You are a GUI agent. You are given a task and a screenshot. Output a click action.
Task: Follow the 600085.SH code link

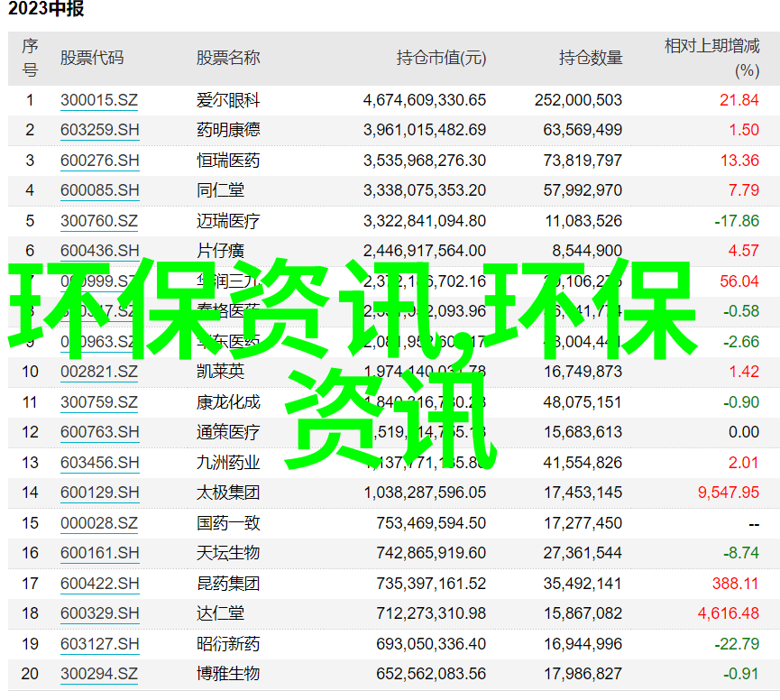coord(99,190)
